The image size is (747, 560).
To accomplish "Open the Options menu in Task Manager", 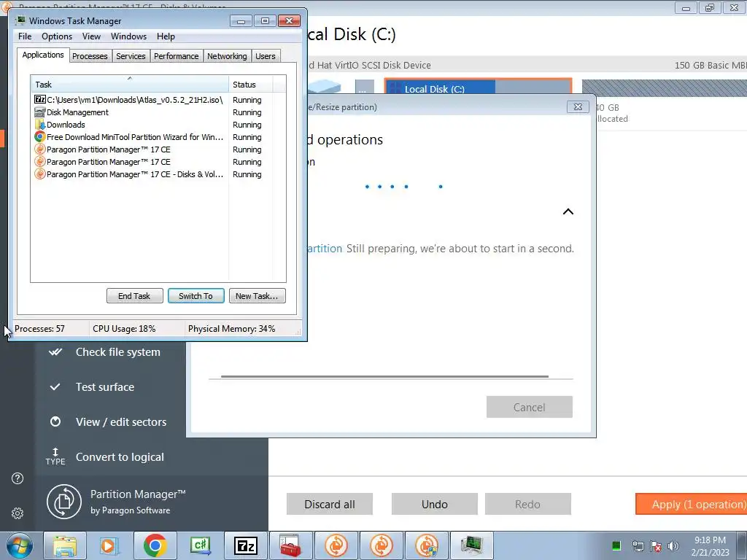I will [57, 36].
